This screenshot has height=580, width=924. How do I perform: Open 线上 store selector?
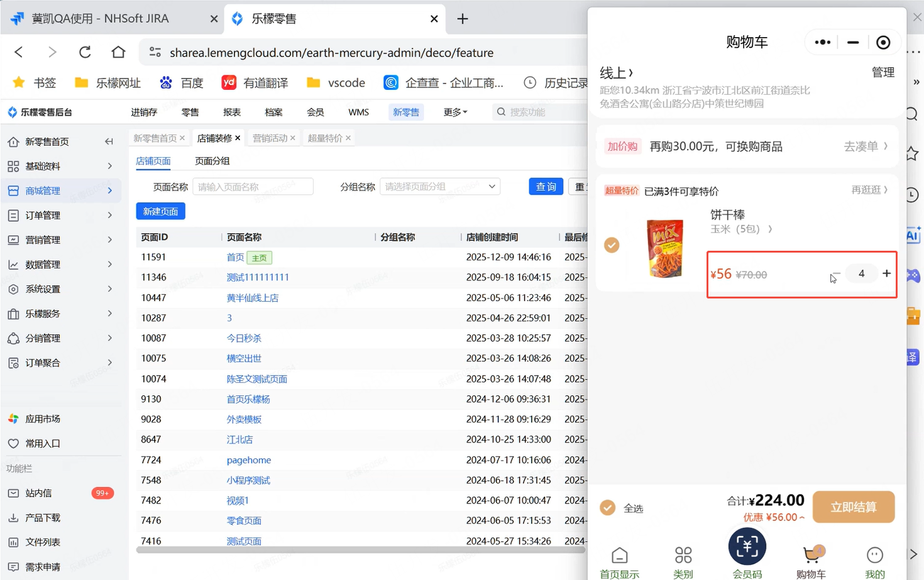tap(617, 72)
